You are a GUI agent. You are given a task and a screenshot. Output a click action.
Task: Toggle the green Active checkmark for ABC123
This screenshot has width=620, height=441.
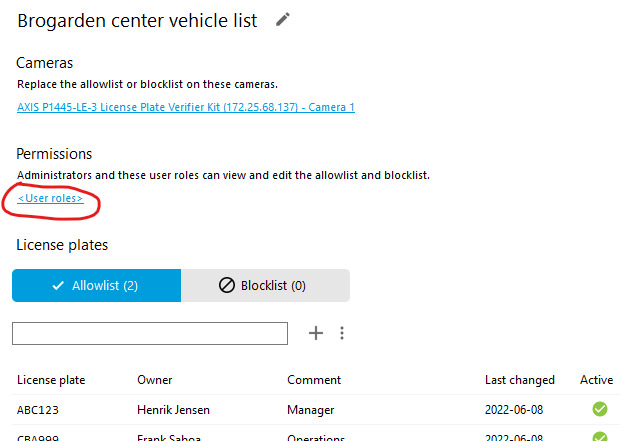600,409
